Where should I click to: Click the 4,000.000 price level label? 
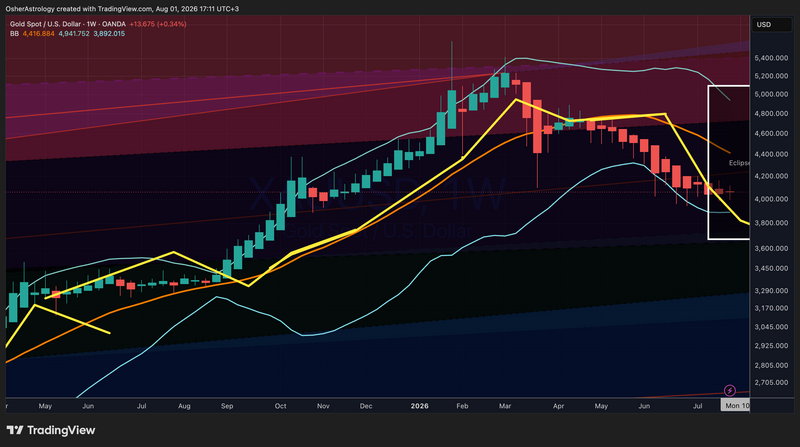click(x=771, y=199)
